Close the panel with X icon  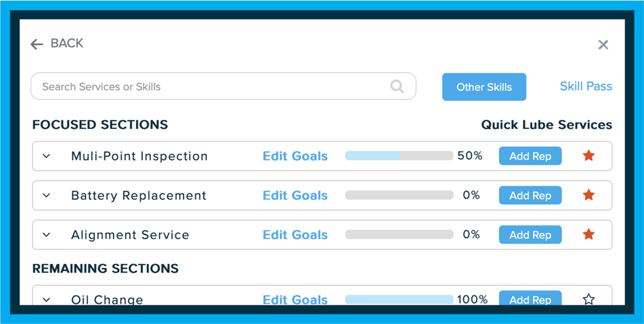[603, 44]
